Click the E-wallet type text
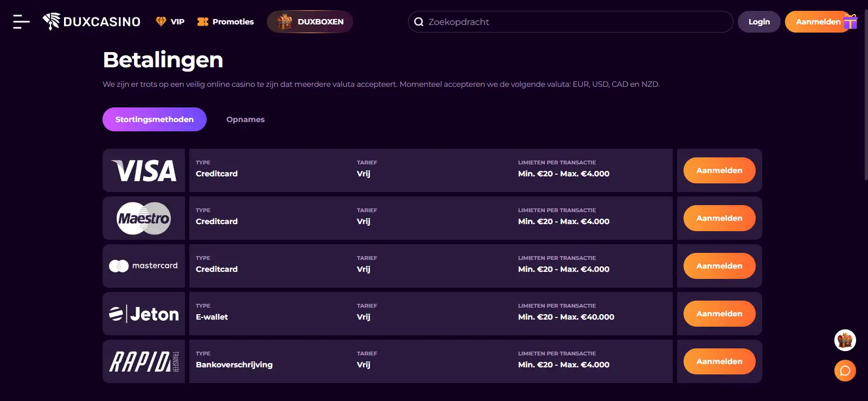Image resolution: width=868 pixels, height=401 pixels. point(212,317)
